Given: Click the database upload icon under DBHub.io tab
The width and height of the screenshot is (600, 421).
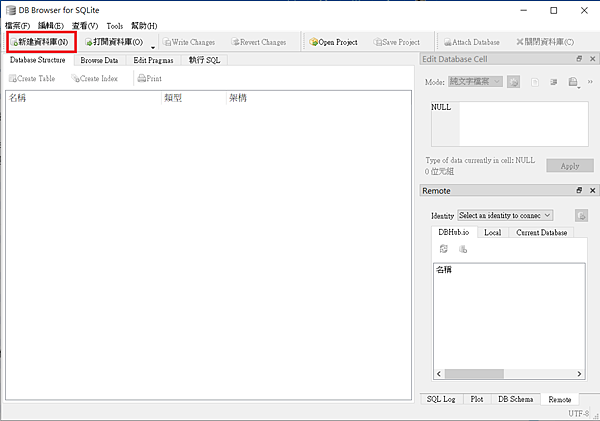Looking at the screenshot, I should pos(463,249).
